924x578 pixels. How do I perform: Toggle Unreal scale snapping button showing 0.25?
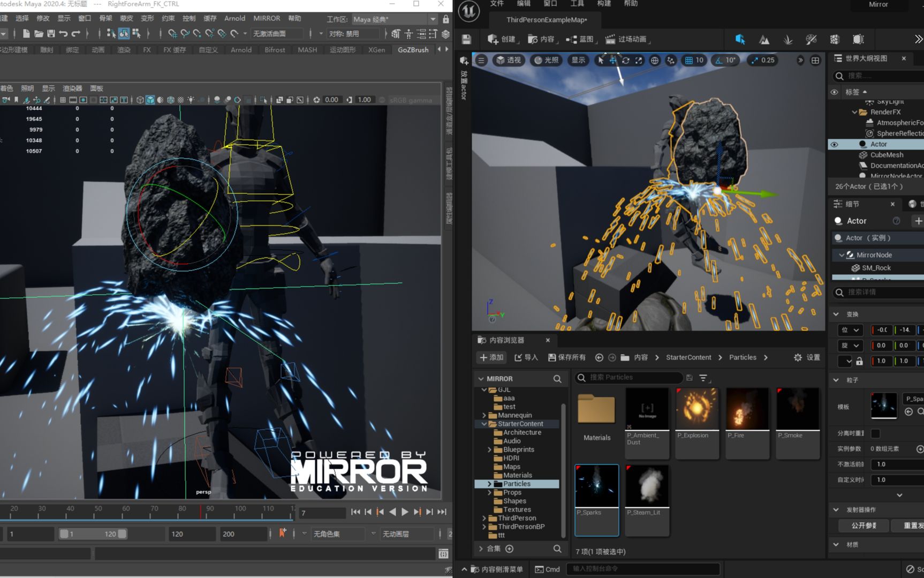point(763,60)
